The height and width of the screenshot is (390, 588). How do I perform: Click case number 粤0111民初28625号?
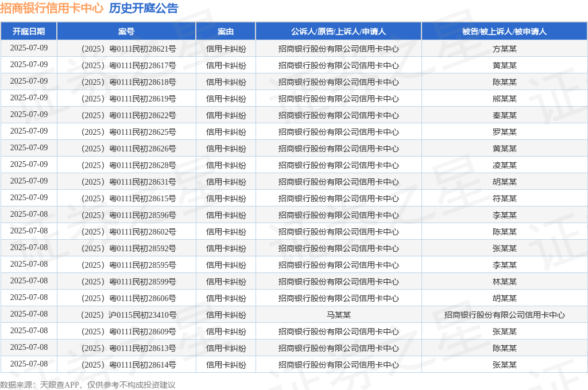tap(129, 132)
